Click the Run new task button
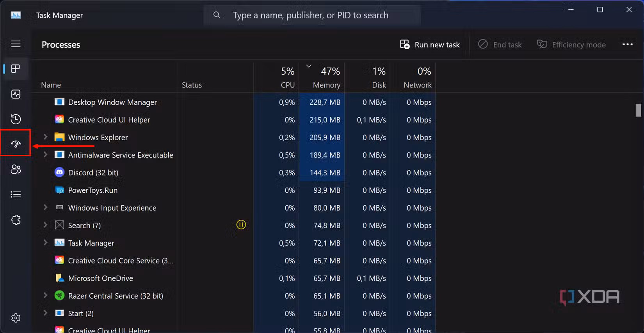The height and width of the screenshot is (333, 644). coord(430,45)
